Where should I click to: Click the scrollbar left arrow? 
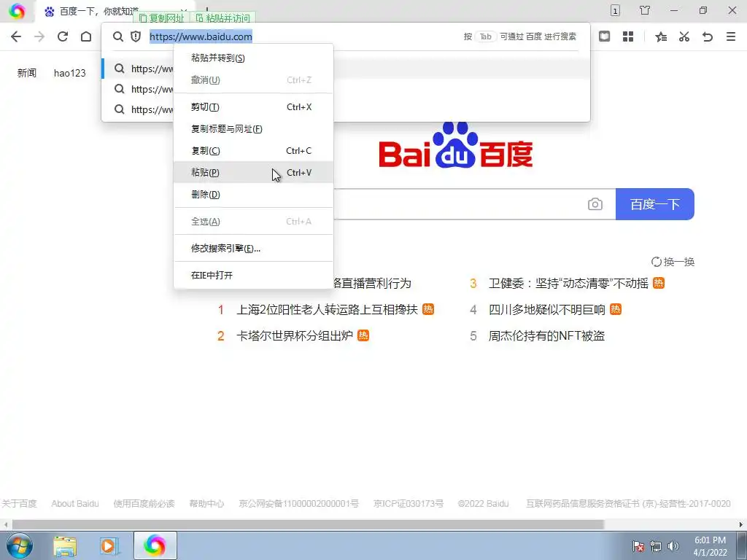(x=5, y=525)
